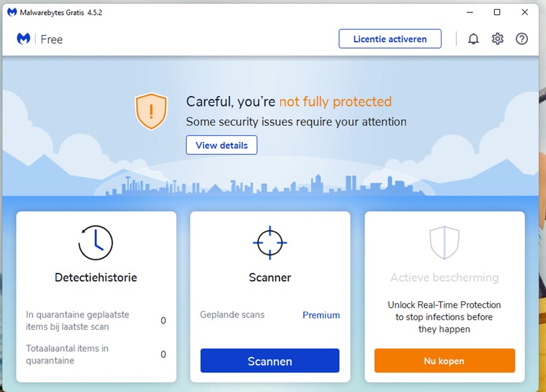
Task: Click the Malwarebytes logo in header
Action: (x=24, y=39)
